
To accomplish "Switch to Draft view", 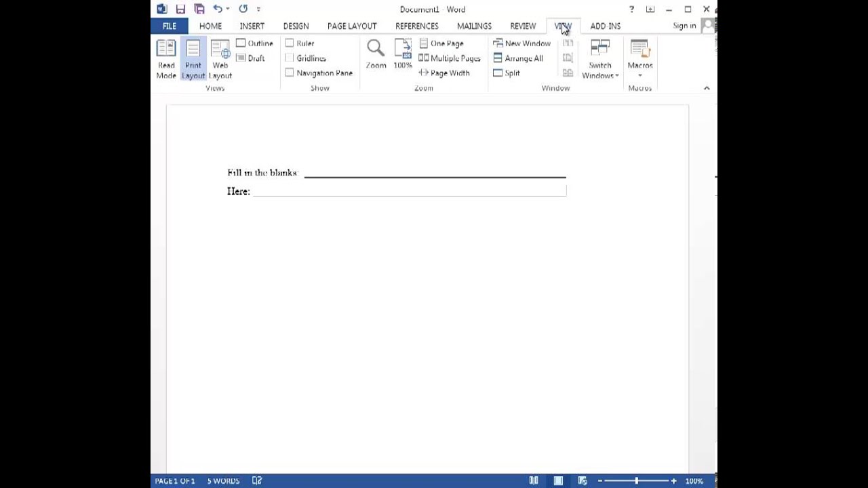I will (250, 58).
